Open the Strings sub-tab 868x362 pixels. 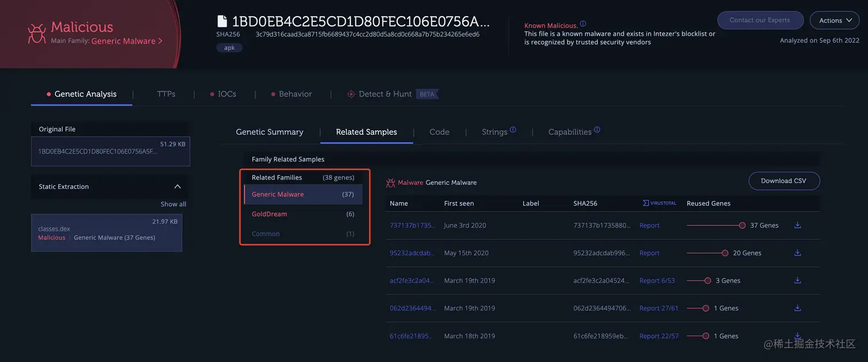(494, 132)
